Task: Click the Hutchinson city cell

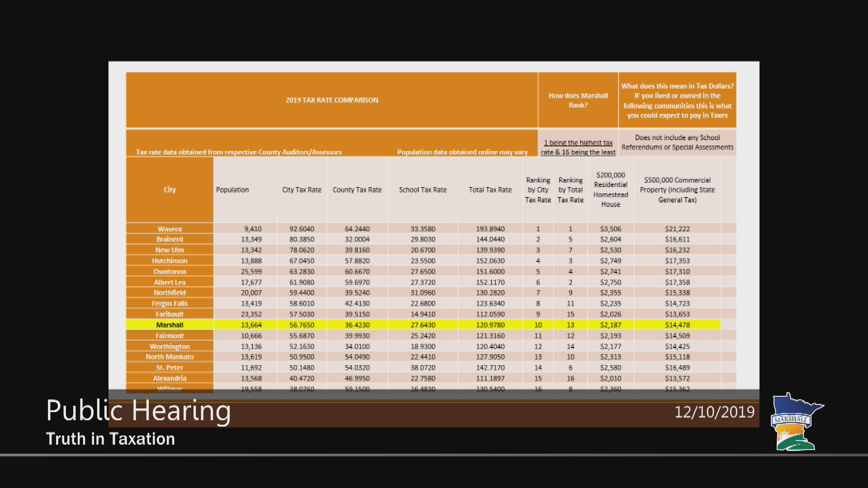Action: [x=170, y=261]
